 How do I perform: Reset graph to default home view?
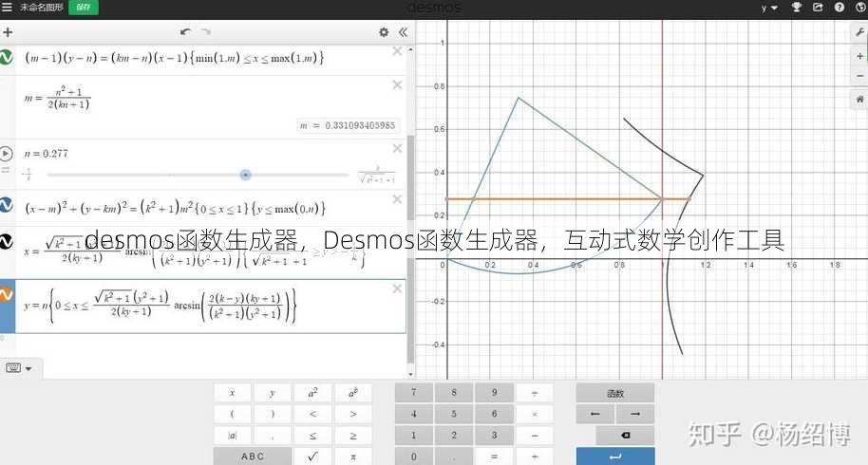pos(859,100)
